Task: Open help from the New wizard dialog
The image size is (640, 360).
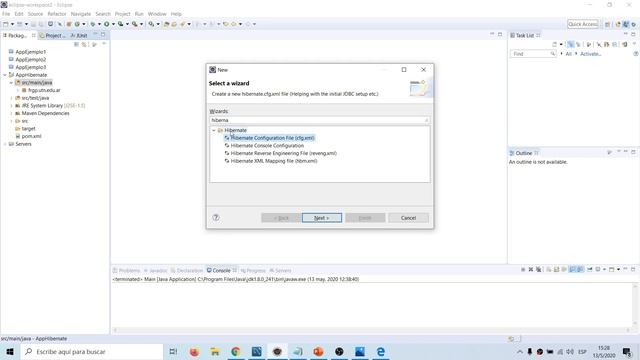Action: (216, 218)
